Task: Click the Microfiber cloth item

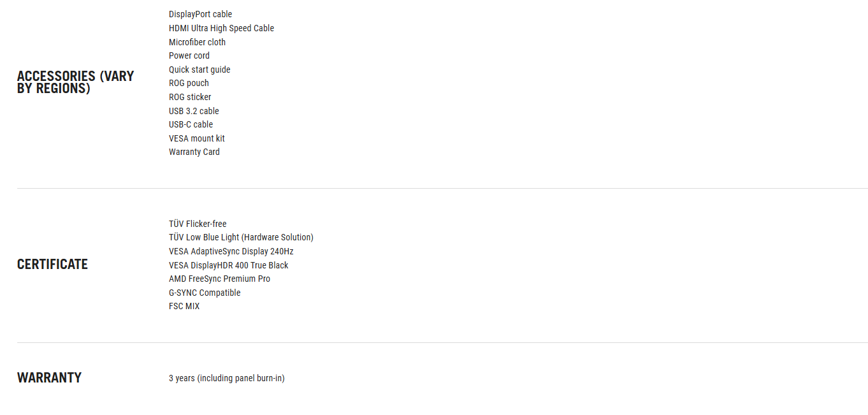Action: [197, 42]
